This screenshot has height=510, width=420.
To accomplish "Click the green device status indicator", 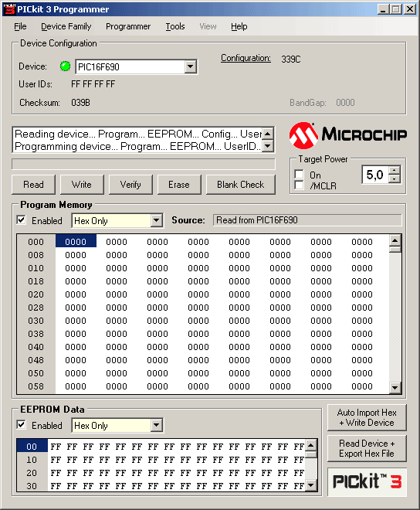I will coord(66,66).
